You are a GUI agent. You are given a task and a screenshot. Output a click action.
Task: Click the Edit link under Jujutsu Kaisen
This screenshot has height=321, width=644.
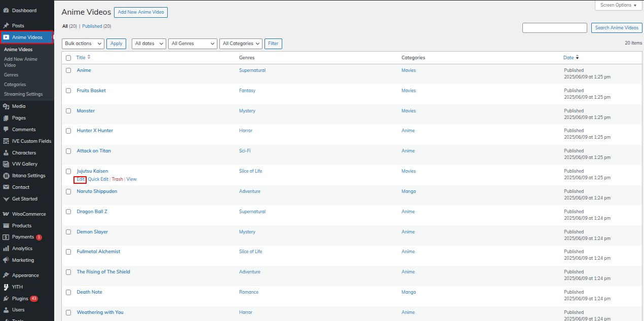coord(81,179)
